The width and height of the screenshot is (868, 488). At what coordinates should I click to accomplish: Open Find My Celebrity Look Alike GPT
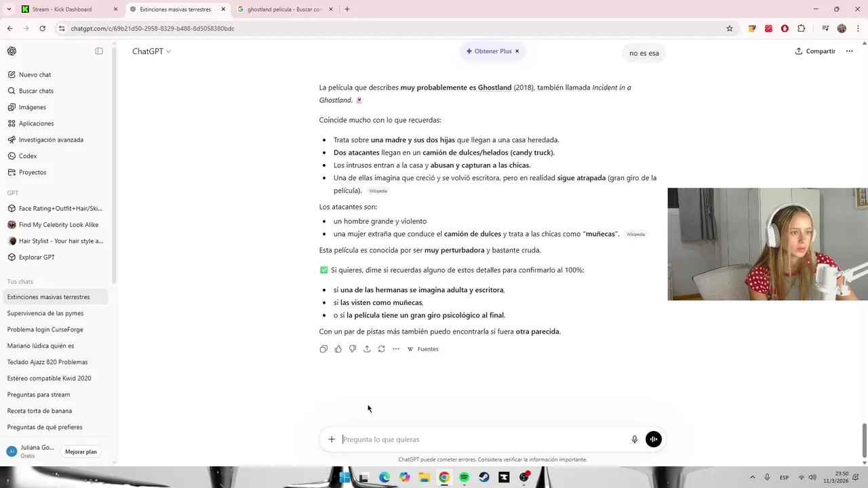point(56,224)
